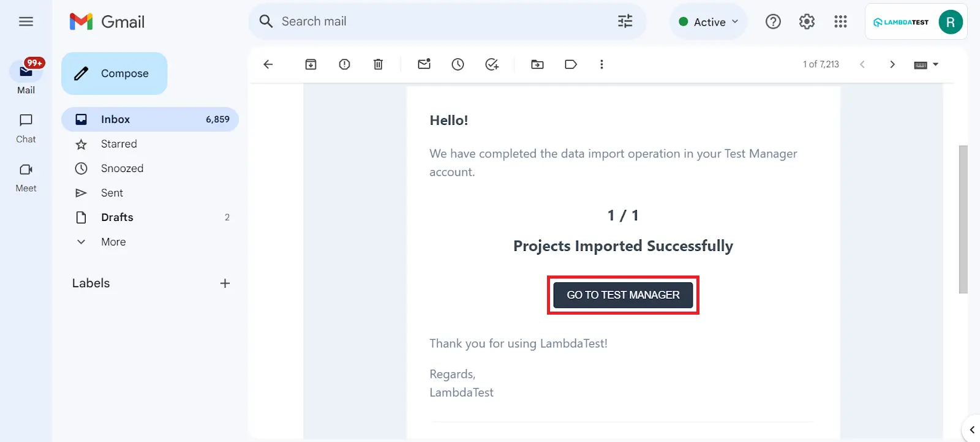The width and height of the screenshot is (980, 442).
Task: Open the Active status dropdown
Action: 709,22
